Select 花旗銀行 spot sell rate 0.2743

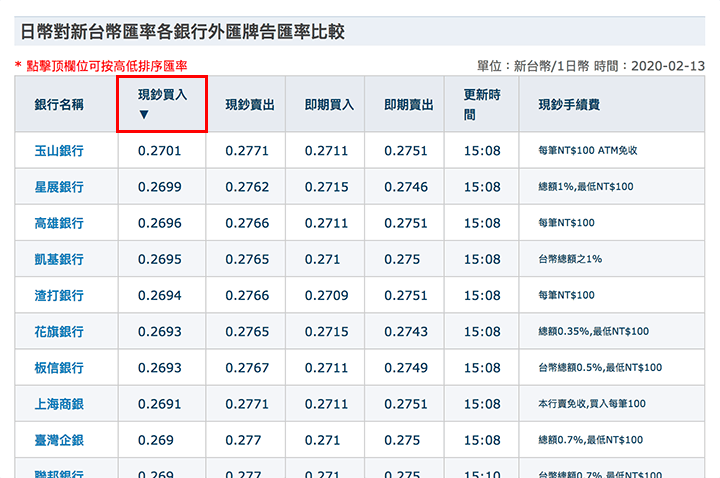pos(406,332)
